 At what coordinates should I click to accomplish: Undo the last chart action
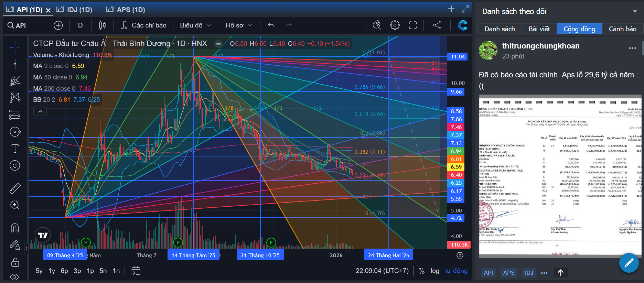(271, 25)
